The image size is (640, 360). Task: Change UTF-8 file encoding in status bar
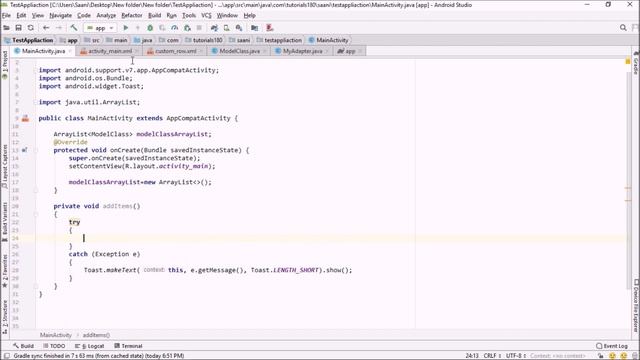(x=516, y=356)
